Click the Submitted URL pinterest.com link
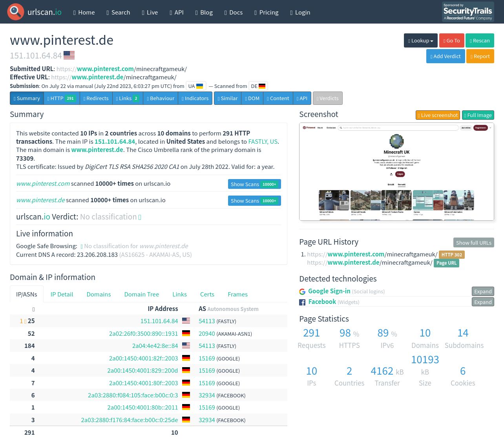This screenshot has height=439, width=504. [122, 69]
